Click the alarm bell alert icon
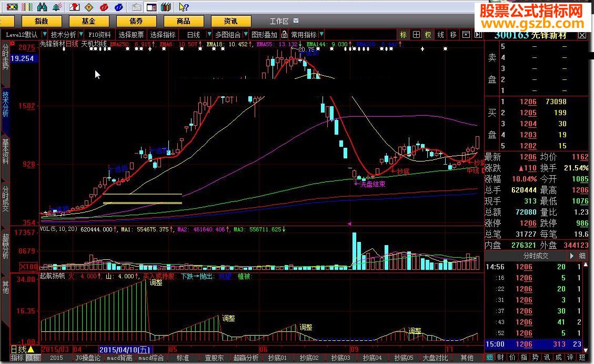This screenshot has height=364, width=594. click(56, 7)
